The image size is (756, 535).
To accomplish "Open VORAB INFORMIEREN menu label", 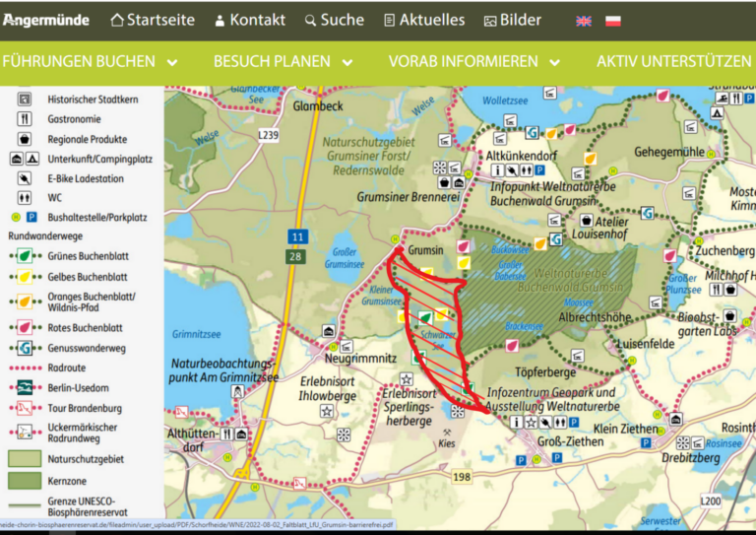I will coord(464,61).
